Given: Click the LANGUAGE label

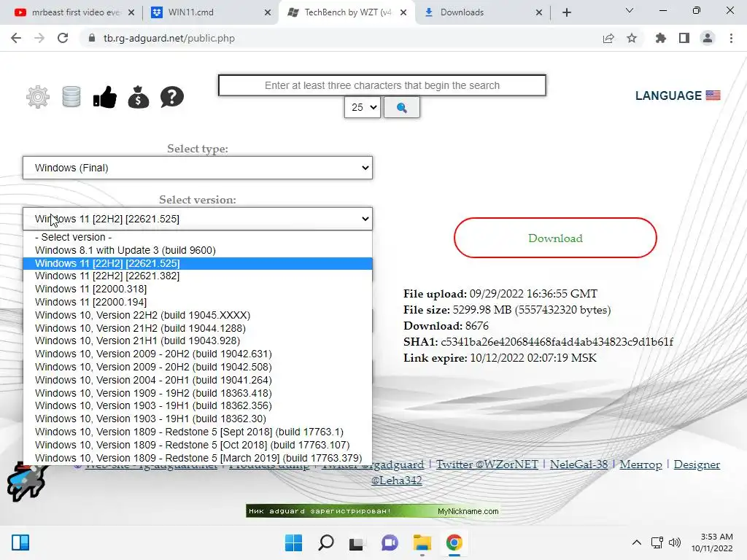Looking at the screenshot, I should tap(668, 96).
